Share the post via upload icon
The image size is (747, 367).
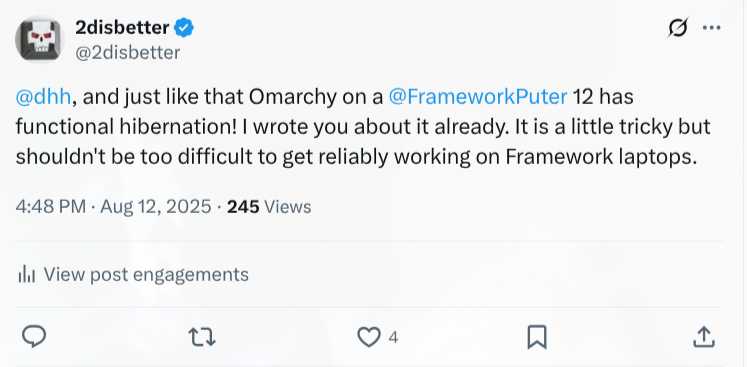pos(704,337)
